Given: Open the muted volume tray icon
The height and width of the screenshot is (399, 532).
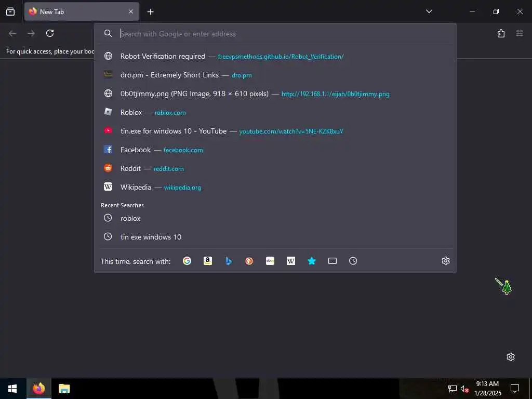Looking at the screenshot, I should 464,389.
